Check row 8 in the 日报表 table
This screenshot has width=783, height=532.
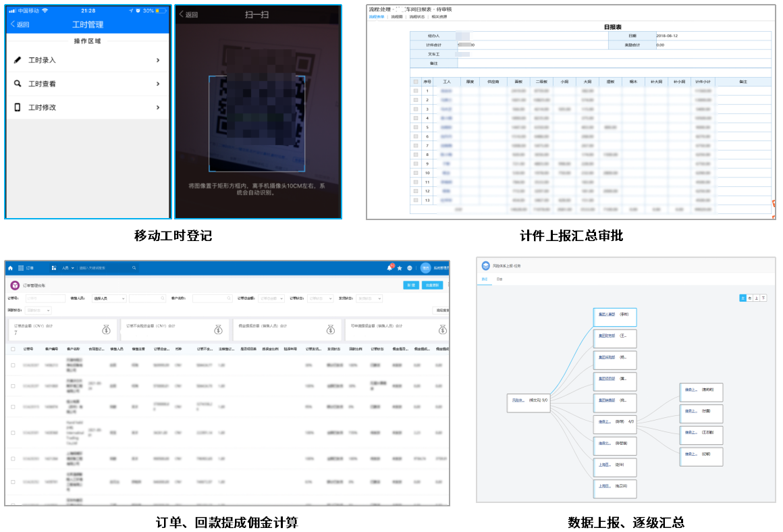(x=416, y=155)
